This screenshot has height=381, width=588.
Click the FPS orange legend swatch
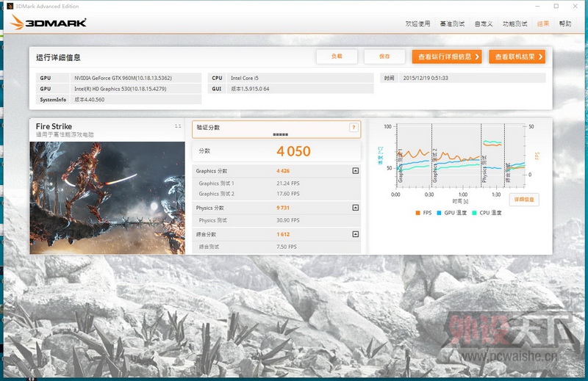coord(417,213)
